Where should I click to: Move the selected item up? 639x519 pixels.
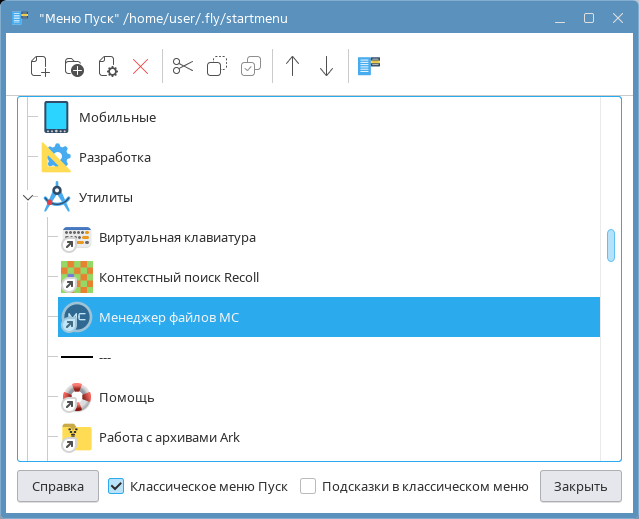[292, 67]
